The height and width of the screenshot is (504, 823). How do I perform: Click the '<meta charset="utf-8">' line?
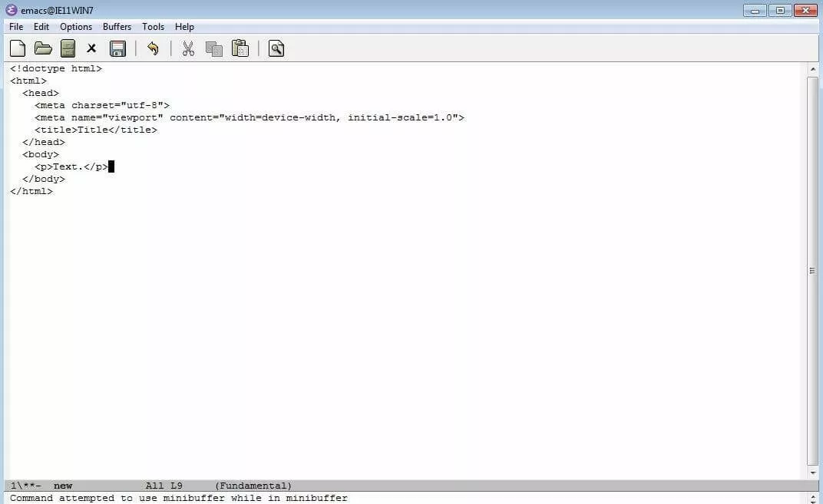coord(102,105)
